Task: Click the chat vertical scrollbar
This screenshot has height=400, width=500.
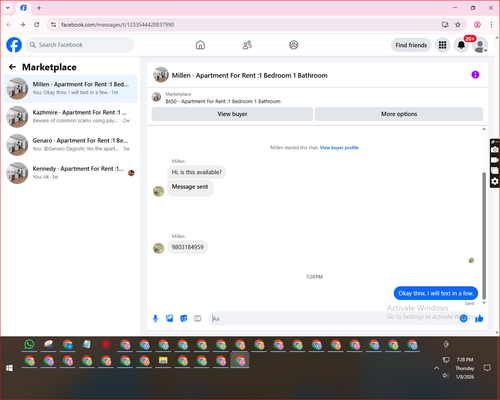Action: point(484,235)
